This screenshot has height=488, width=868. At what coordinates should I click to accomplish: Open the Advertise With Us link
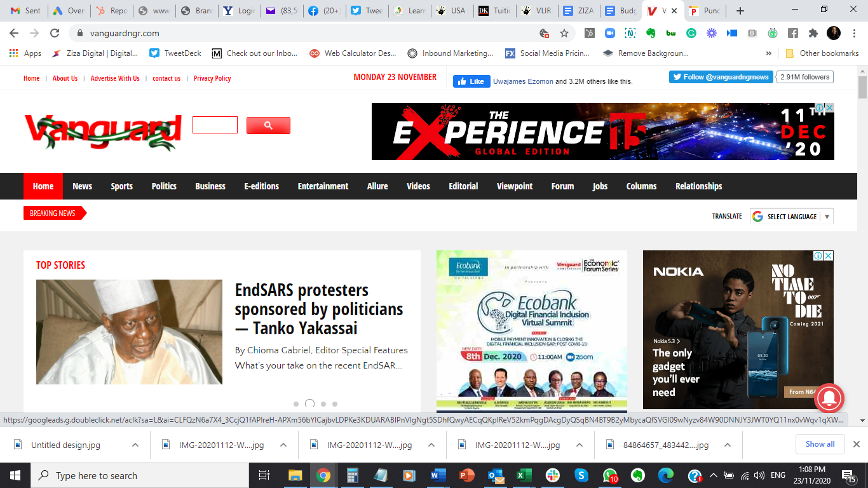click(x=115, y=78)
